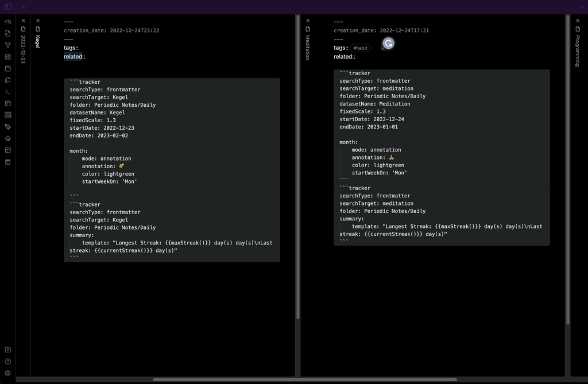Click the pen nib icon in the ribbon
This screenshot has height=384, width=588.
[x=8, y=127]
